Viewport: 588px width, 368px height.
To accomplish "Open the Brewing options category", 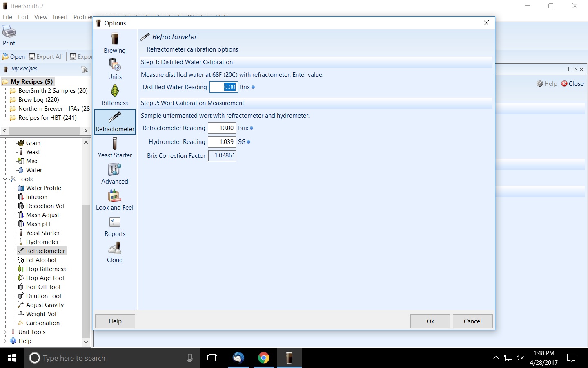I will (x=115, y=43).
